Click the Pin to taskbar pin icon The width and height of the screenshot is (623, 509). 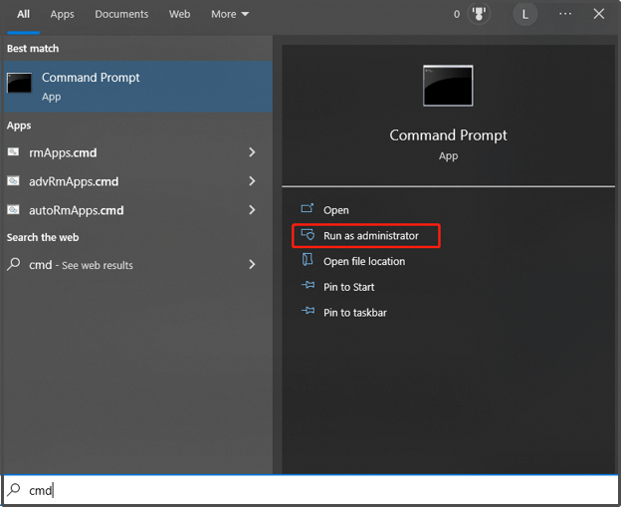[x=308, y=311]
